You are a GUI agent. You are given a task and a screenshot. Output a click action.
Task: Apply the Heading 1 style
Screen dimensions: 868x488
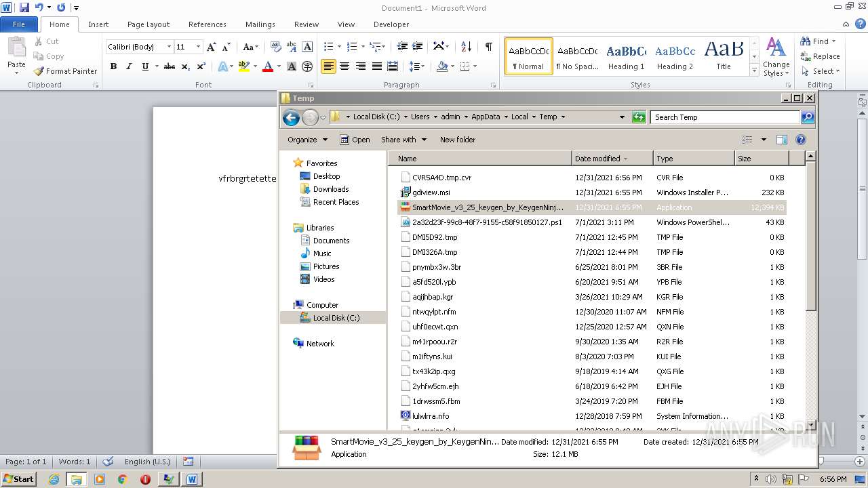coord(626,56)
